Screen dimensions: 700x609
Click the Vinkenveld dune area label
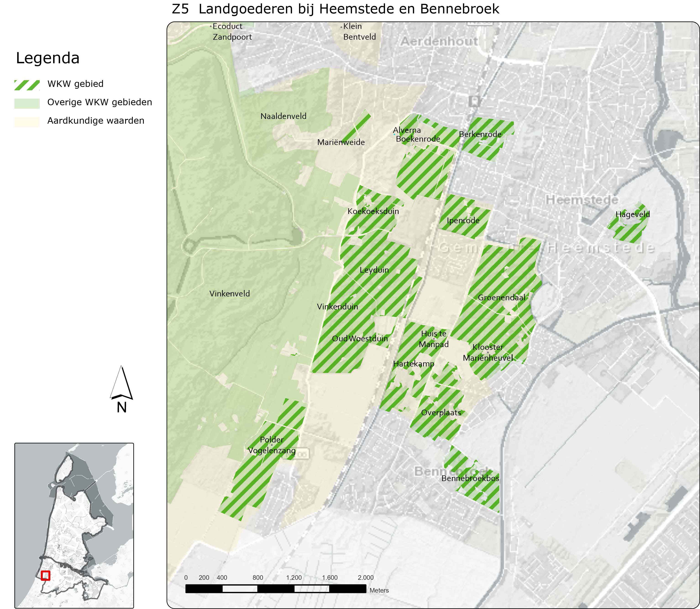click(x=229, y=294)
